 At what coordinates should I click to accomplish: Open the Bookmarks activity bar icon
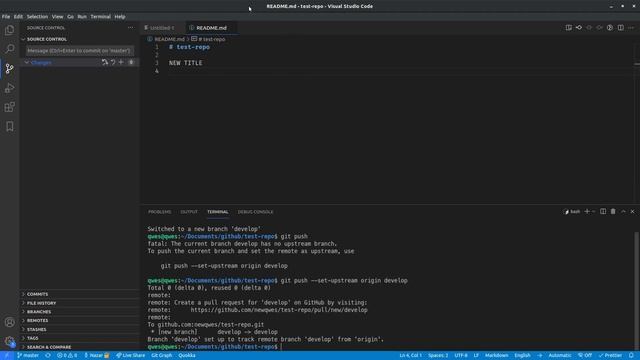(x=9, y=127)
